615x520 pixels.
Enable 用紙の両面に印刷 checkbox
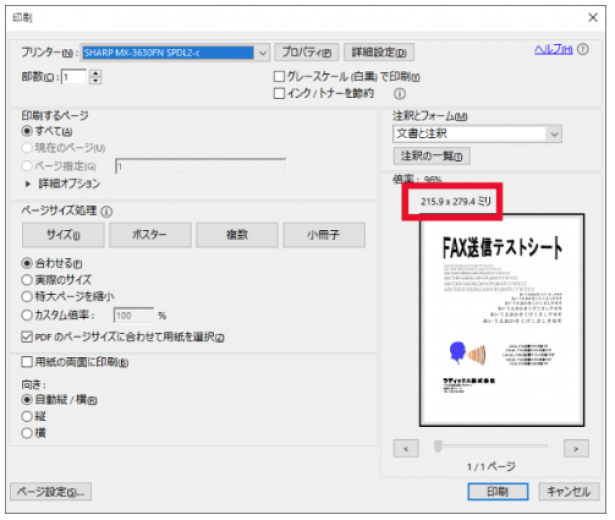[x=27, y=362]
